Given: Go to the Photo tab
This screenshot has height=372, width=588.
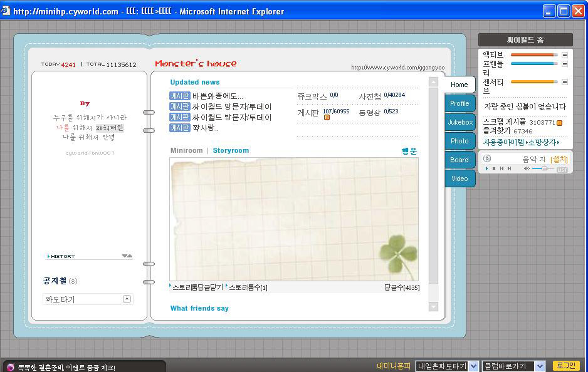Looking at the screenshot, I should point(459,141).
